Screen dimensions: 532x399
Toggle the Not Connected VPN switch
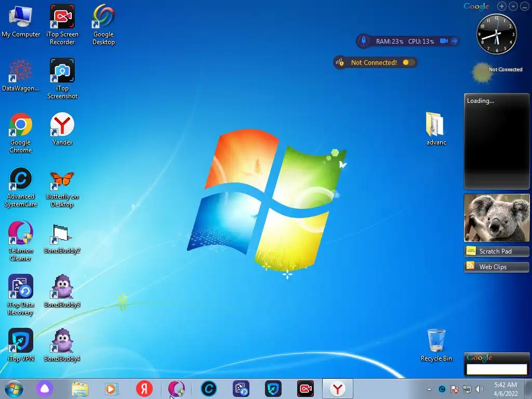[408, 62]
